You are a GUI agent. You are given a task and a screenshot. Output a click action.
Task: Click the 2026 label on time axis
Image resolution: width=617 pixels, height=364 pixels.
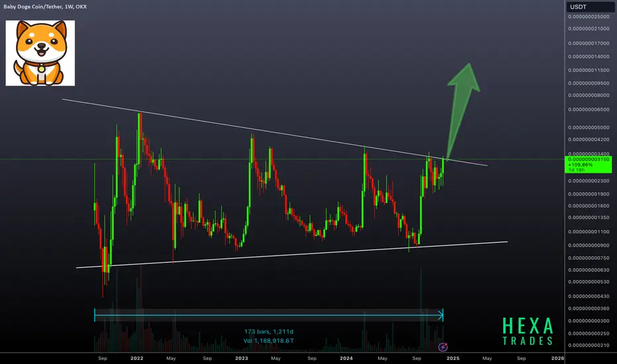point(557,358)
